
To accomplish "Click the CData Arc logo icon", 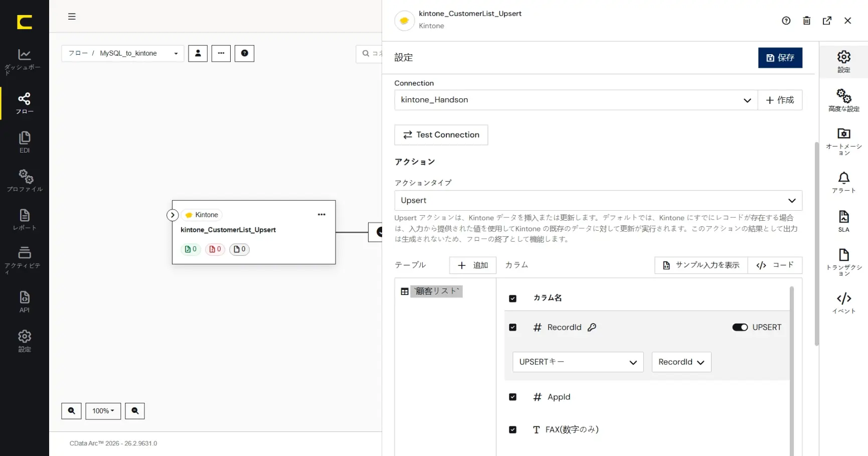I will coord(25,22).
